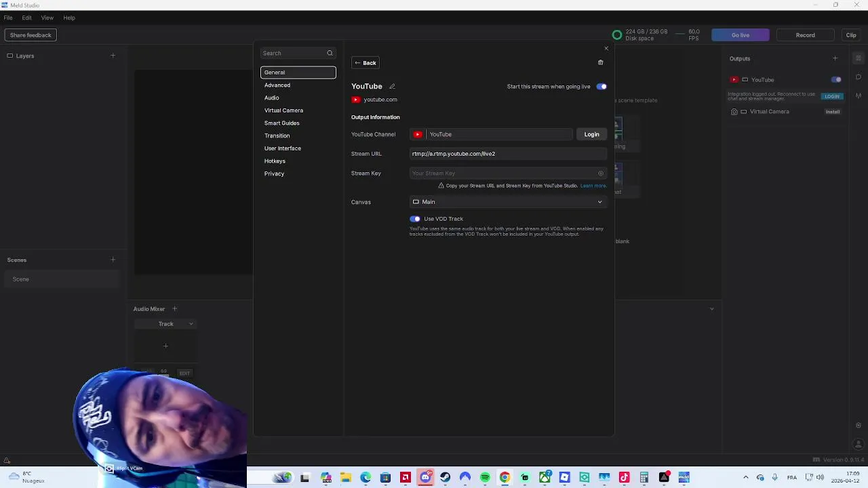Open Virtual Camera settings category
Viewport: 868px width, 488px height.
[x=283, y=110]
